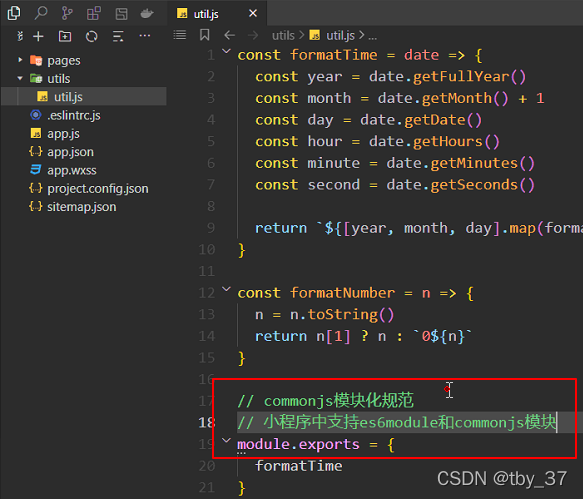The image size is (583, 499).
Task: Collapse all folders in explorer
Action: (118, 36)
